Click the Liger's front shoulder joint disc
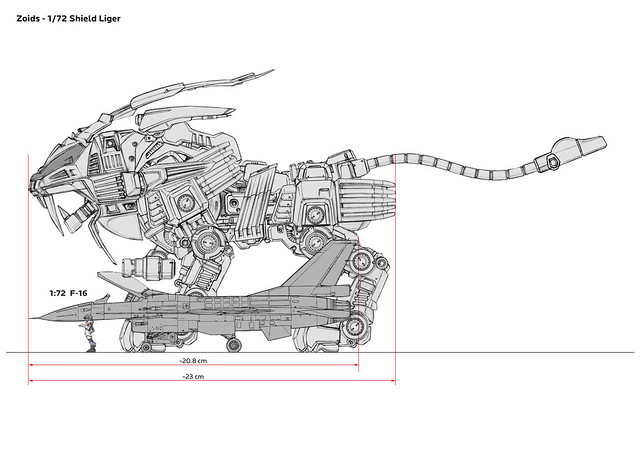The image size is (640, 454). [211, 240]
